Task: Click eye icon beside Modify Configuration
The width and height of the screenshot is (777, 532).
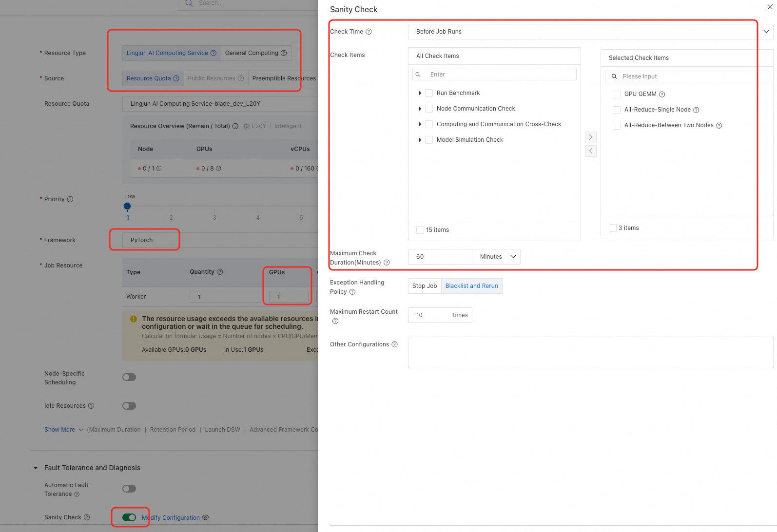Action: click(206, 517)
